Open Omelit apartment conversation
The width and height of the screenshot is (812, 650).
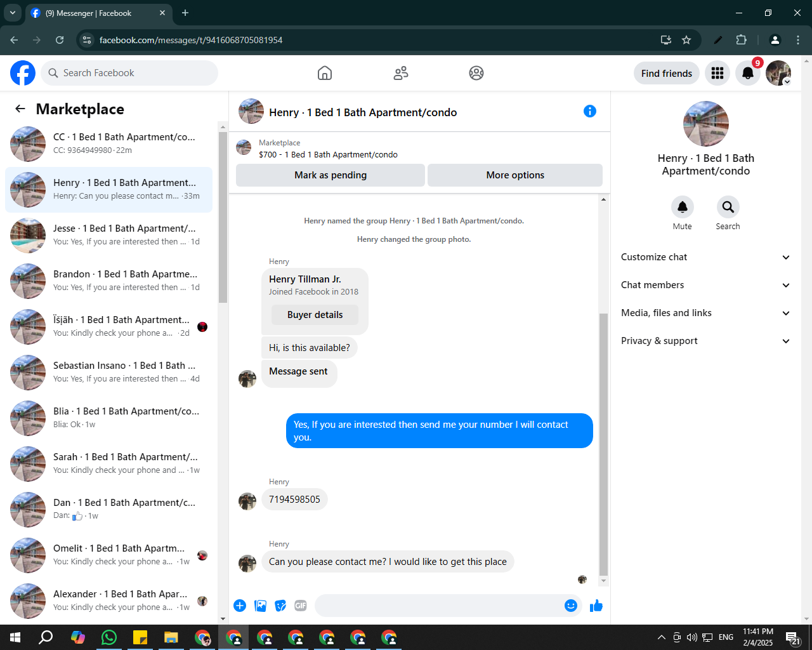(109, 555)
